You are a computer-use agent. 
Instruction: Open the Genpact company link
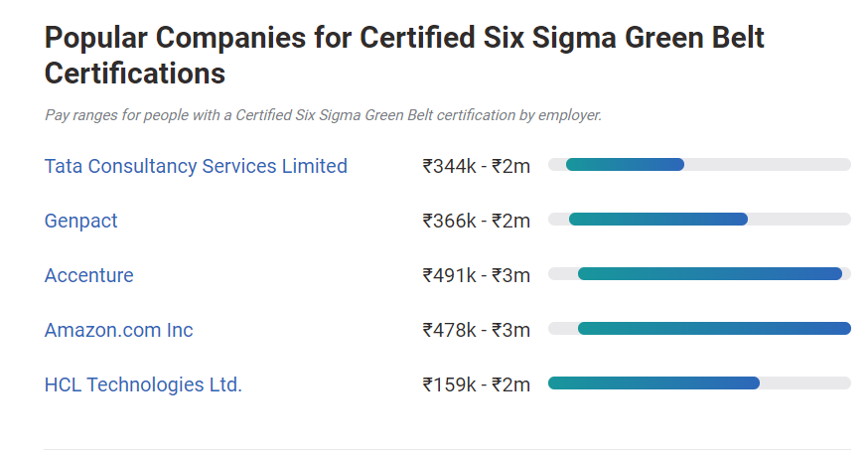point(80,221)
